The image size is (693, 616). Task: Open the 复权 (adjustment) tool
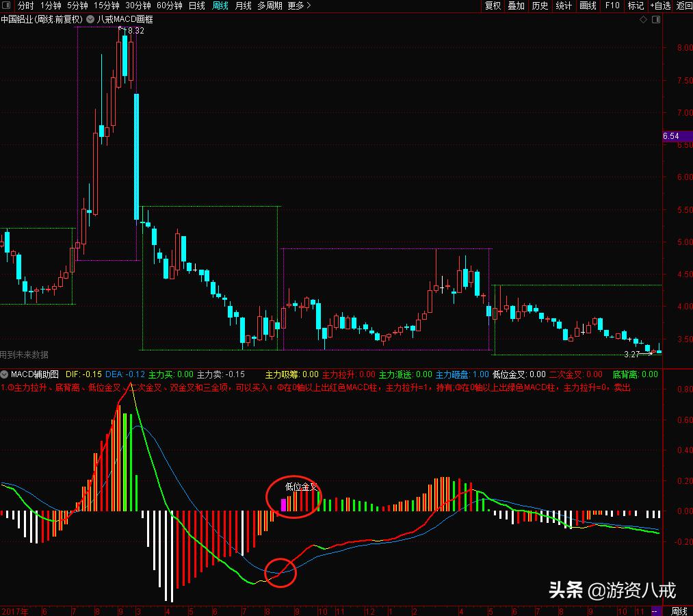point(493,5)
